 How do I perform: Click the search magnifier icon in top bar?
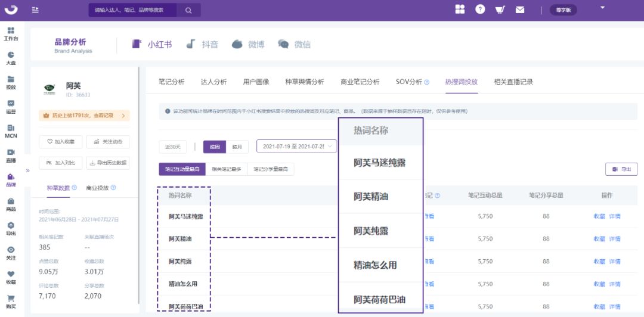(188, 10)
